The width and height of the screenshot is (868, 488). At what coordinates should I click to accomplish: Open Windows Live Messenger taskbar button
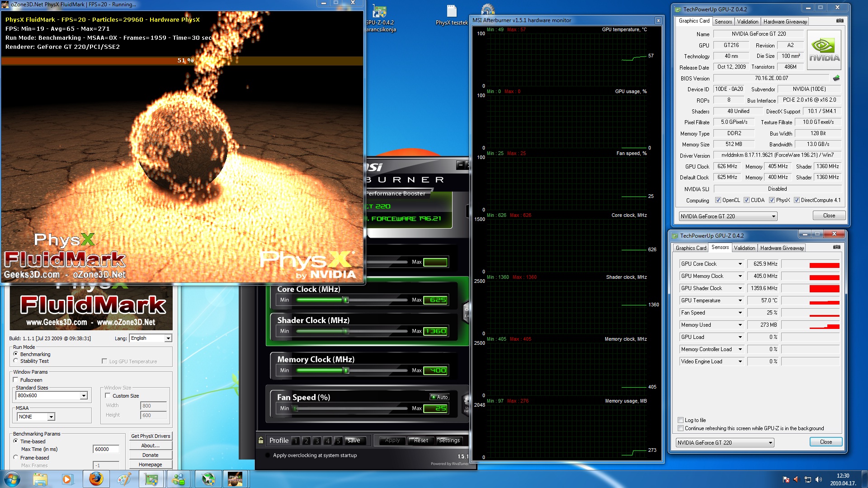click(x=179, y=479)
